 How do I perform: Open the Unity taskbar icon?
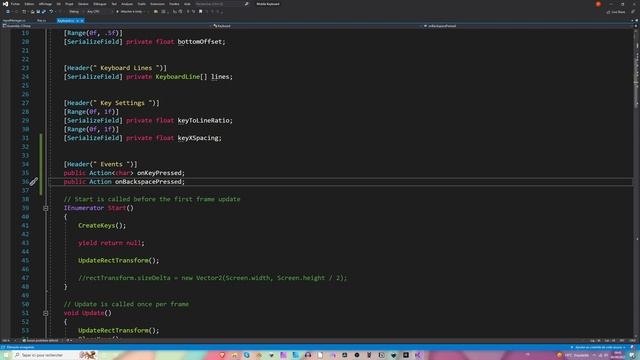406,355
